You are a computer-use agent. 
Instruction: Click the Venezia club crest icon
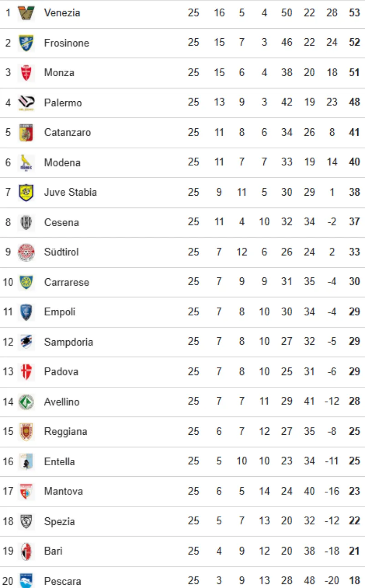26,13
